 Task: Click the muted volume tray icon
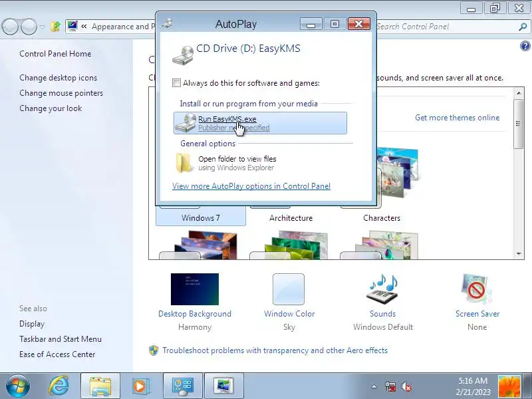[406, 386]
